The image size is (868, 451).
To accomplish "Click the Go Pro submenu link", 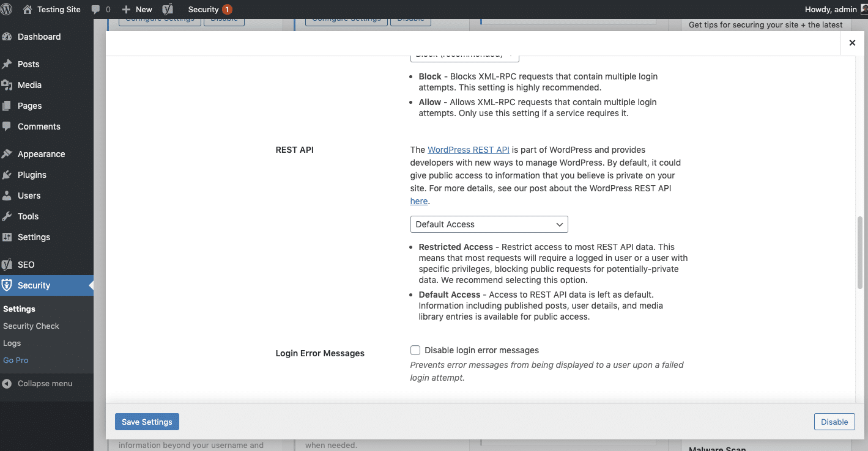I will [x=16, y=361].
